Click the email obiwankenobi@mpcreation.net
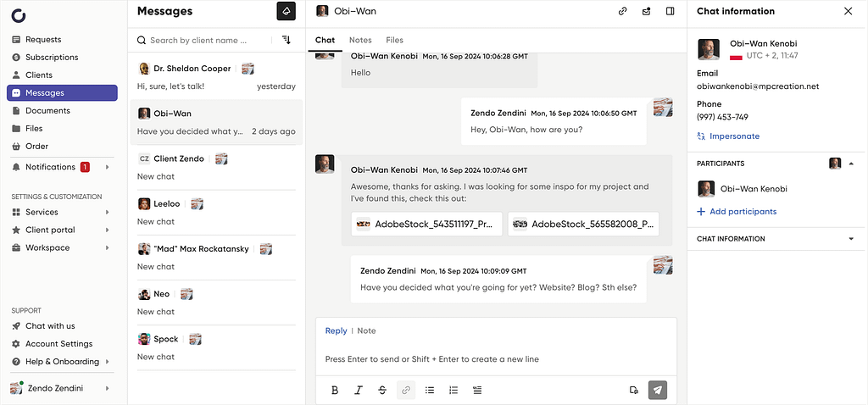Screen dimensions: 868x405 pyautogui.click(x=758, y=86)
